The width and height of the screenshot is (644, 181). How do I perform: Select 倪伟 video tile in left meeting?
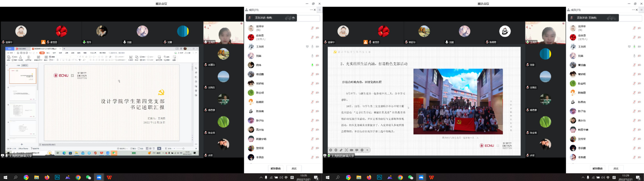point(102,33)
